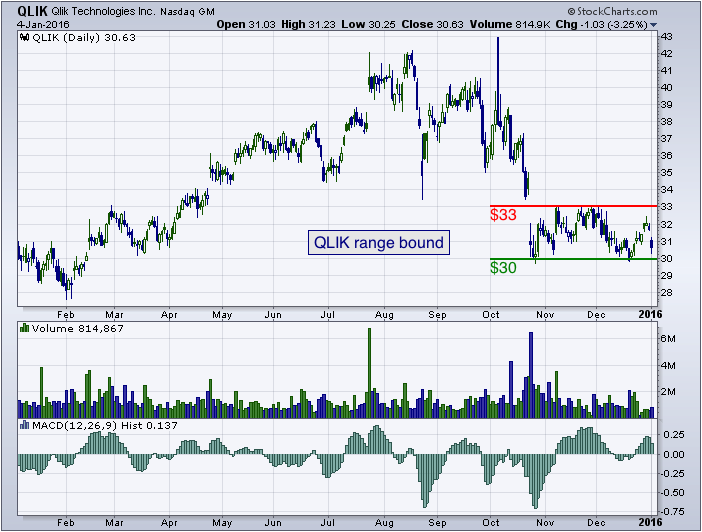Click the 6M volume axis label

[668, 339]
